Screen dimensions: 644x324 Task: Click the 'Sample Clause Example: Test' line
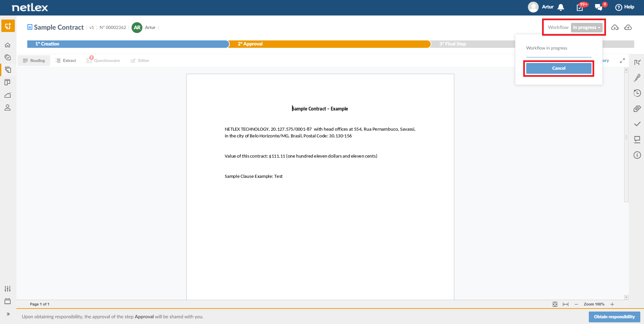click(254, 176)
